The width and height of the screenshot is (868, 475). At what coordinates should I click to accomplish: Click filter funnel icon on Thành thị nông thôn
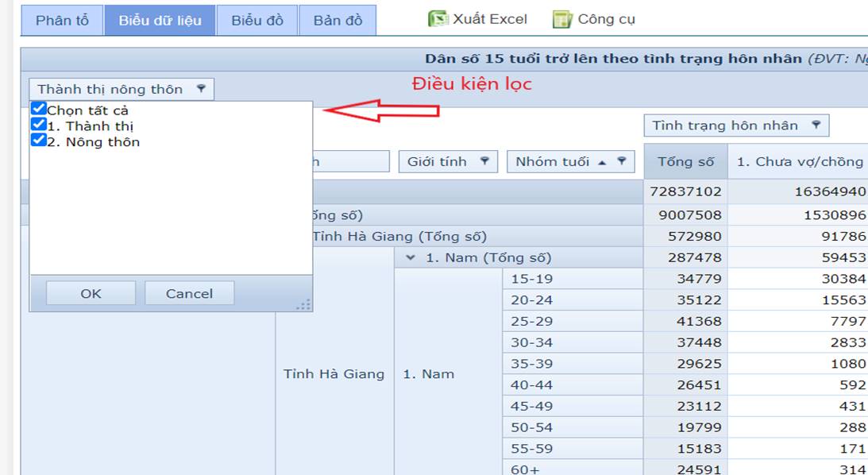(201, 89)
